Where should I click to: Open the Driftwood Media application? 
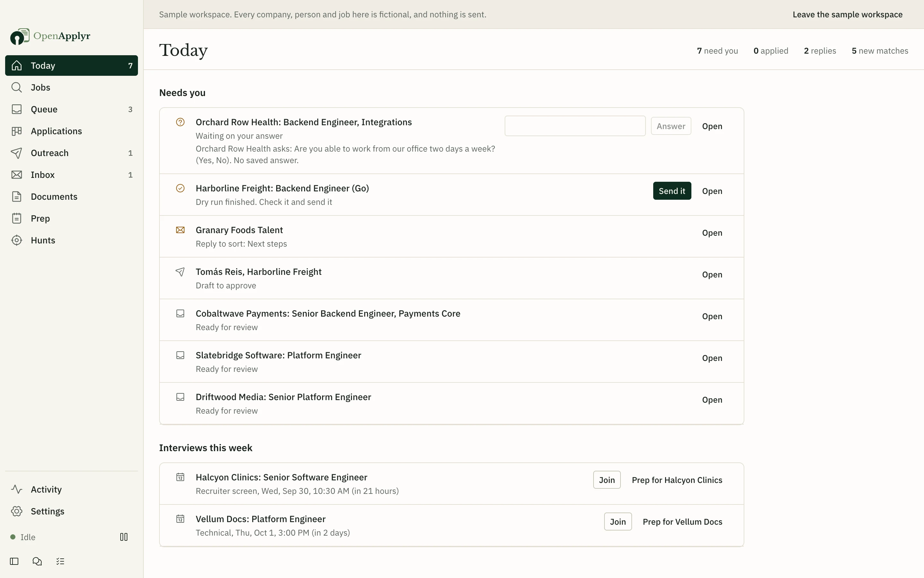(x=712, y=399)
